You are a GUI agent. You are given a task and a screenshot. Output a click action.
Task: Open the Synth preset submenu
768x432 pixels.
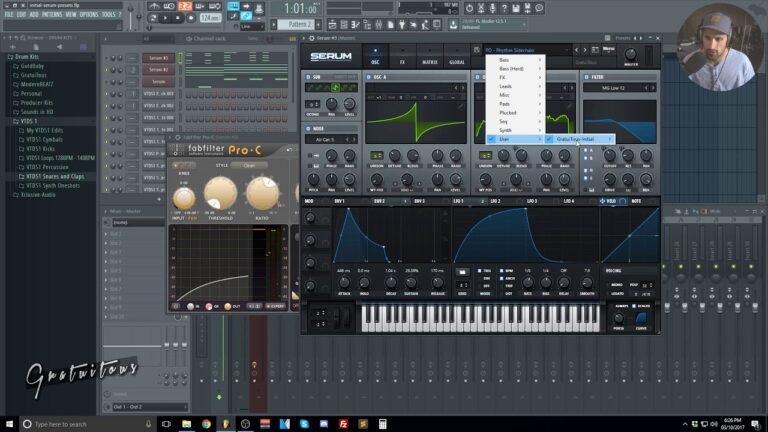(x=515, y=130)
